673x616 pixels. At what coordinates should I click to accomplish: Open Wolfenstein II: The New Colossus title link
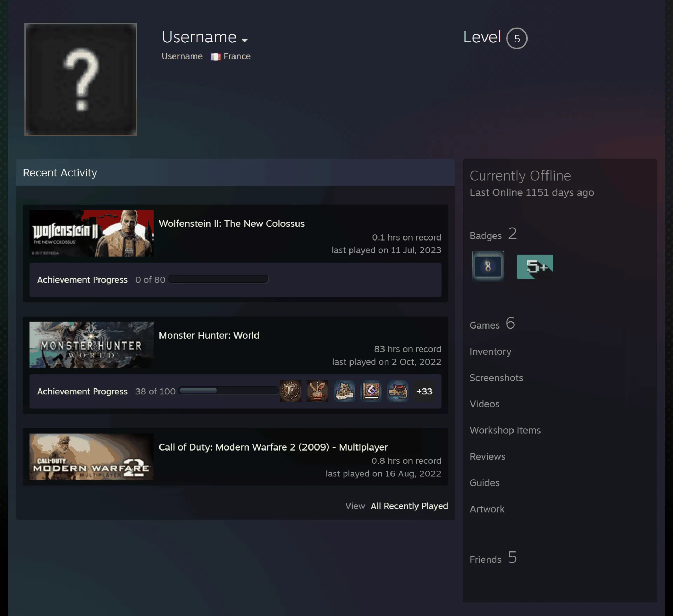click(x=232, y=224)
